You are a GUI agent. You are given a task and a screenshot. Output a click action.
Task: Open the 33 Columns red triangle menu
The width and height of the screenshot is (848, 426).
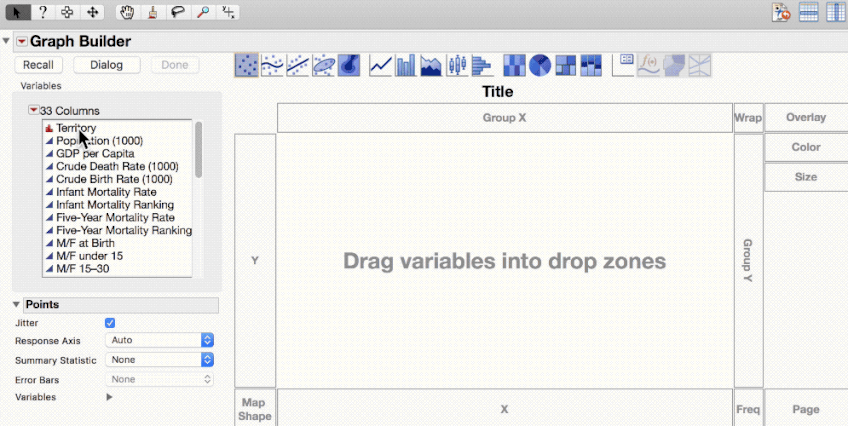tap(34, 110)
